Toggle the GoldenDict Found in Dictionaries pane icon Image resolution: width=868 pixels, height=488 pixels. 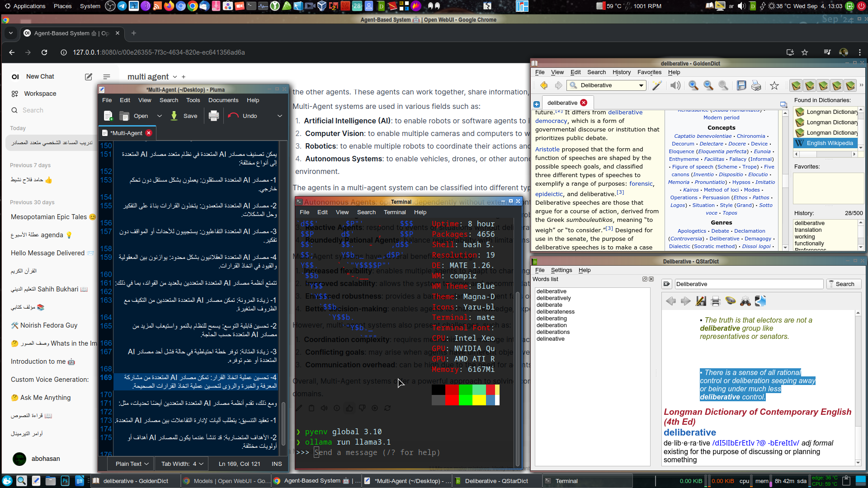pos(783,104)
